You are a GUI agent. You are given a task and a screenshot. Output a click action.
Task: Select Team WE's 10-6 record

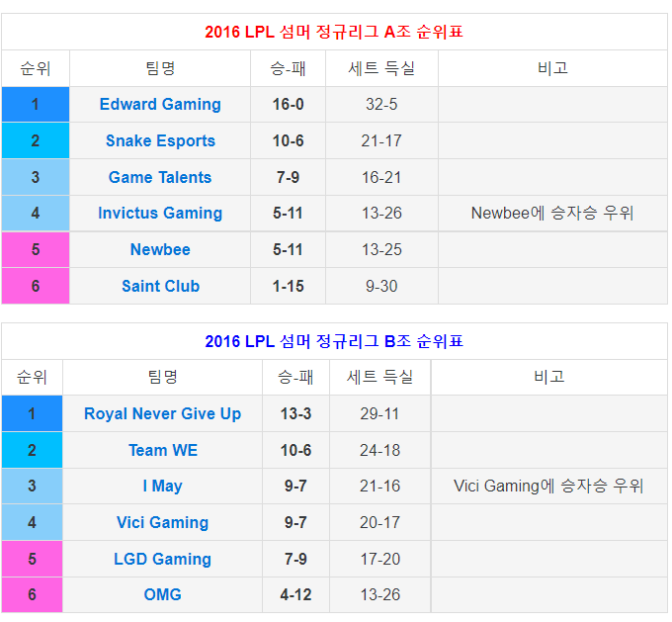(295, 450)
